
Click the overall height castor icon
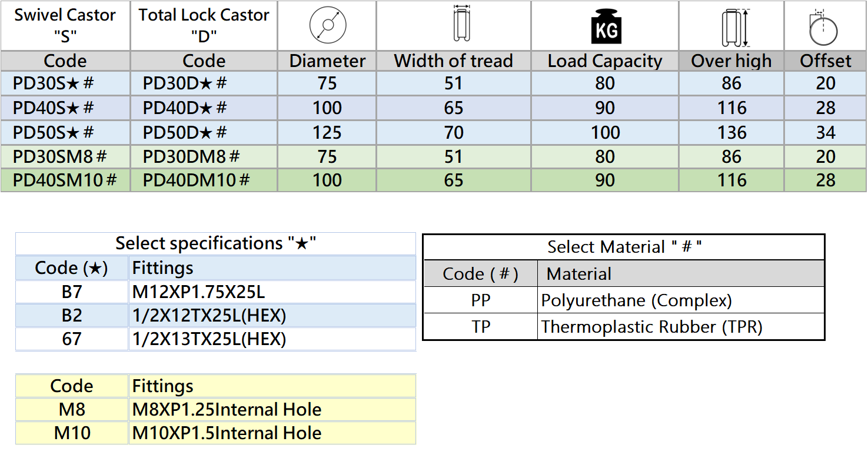(732, 27)
